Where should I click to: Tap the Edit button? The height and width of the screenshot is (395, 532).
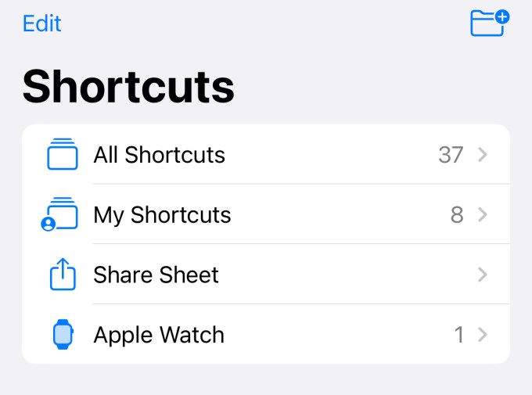point(41,23)
